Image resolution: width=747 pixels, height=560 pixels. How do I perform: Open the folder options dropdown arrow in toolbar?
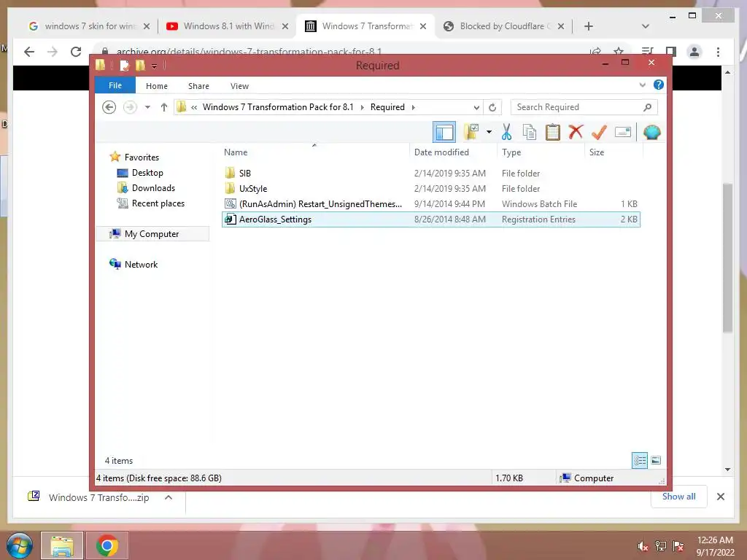tap(489, 132)
